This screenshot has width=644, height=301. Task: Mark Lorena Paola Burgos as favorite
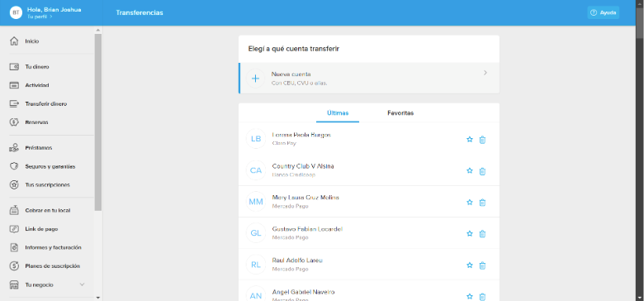pyautogui.click(x=470, y=140)
